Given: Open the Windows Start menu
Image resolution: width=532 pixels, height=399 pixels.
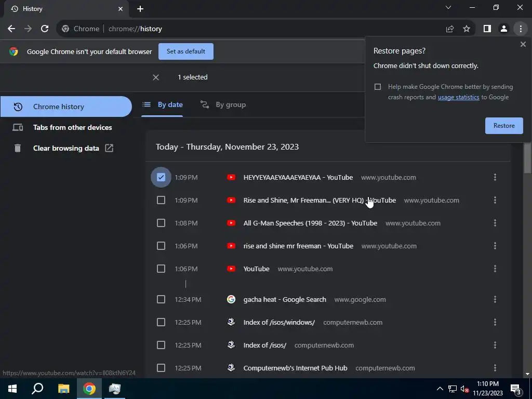Looking at the screenshot, I should pyautogui.click(x=12, y=389).
